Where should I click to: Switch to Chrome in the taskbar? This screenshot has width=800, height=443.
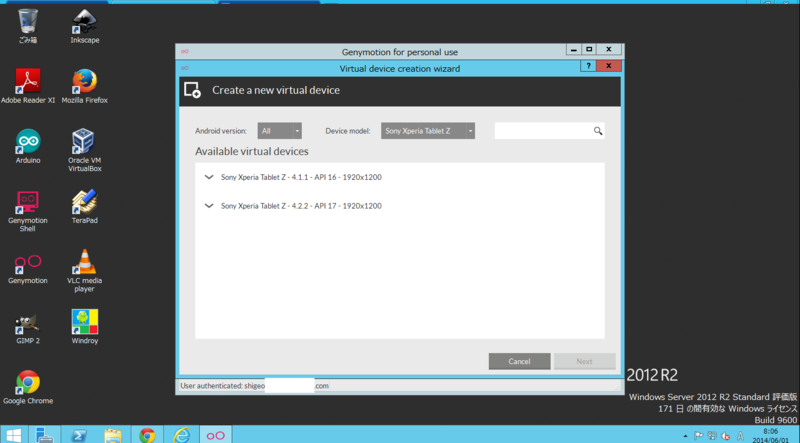(x=147, y=435)
